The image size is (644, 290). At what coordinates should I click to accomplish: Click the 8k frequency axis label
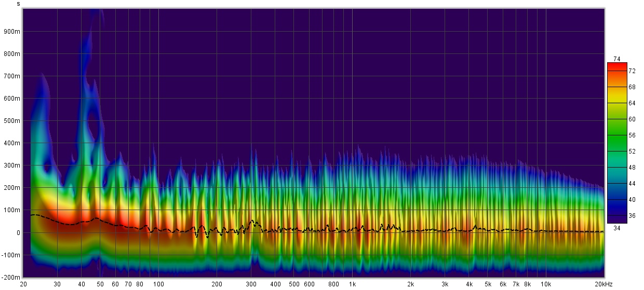pos(527,284)
